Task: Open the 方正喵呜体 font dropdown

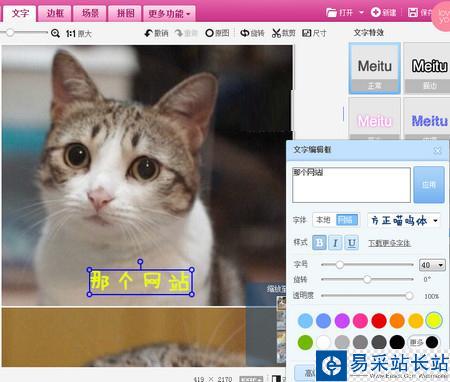Action: tap(404, 220)
